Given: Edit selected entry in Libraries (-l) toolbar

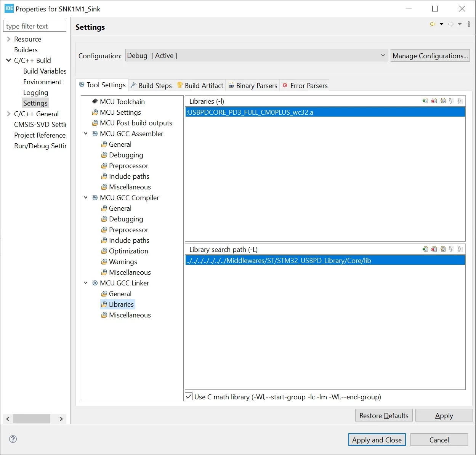Looking at the screenshot, I should point(443,101).
